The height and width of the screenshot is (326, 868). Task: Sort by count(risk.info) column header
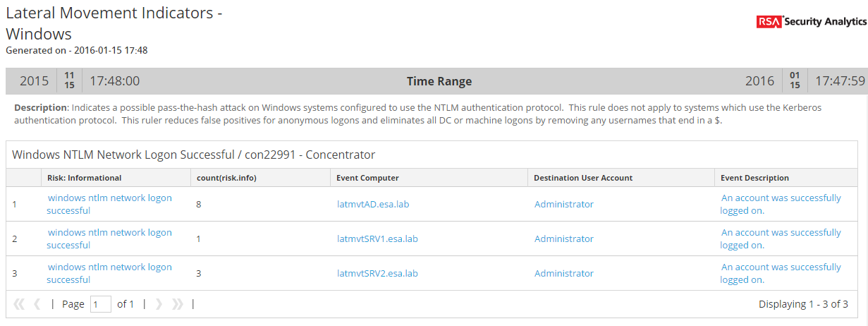[226, 178]
